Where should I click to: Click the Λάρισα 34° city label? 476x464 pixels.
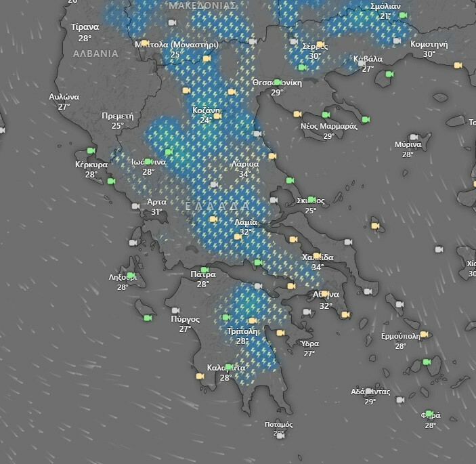(x=244, y=169)
